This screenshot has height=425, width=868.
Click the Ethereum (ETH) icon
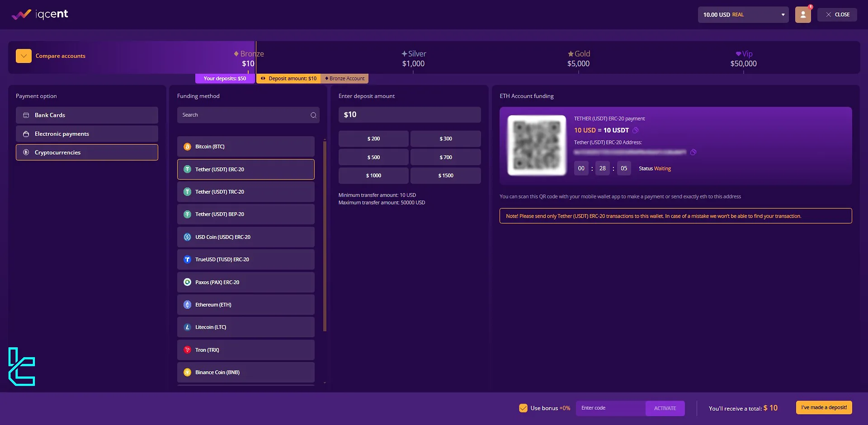tap(187, 305)
